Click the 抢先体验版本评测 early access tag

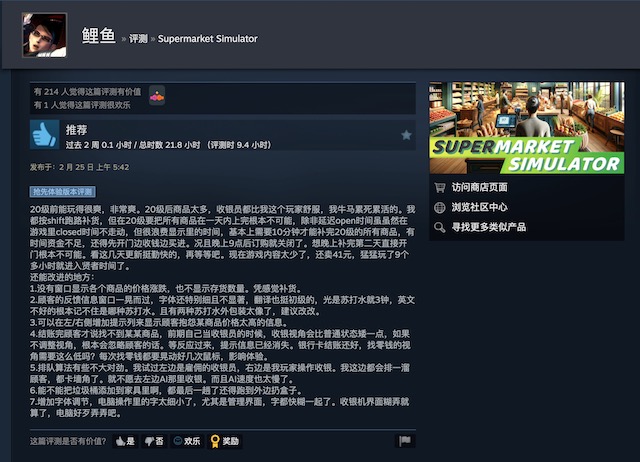click(x=62, y=192)
